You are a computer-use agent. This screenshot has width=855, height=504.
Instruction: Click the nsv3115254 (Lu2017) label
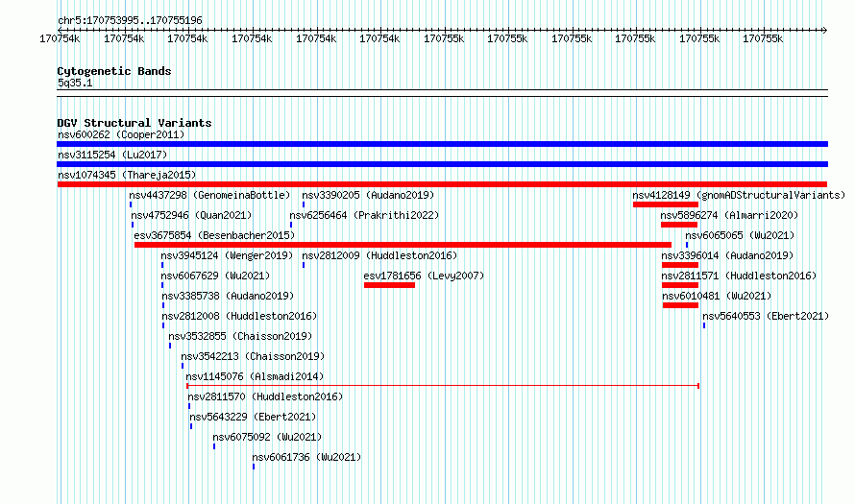click(x=112, y=155)
